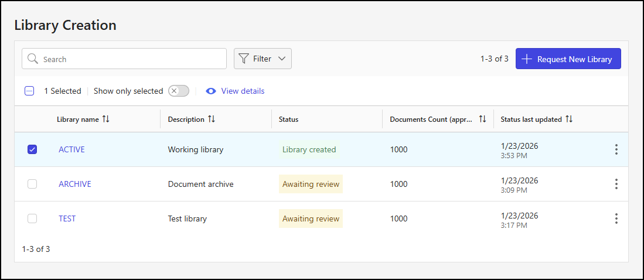Click Request New Library button

coord(568,59)
